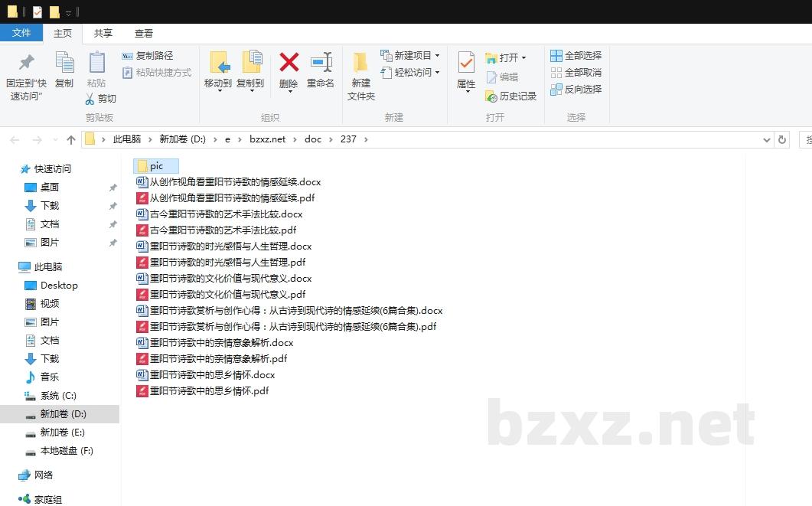This screenshot has width=812, height=506.
Task: Expand the address bar history dropdown arrow
Action: coord(767,139)
